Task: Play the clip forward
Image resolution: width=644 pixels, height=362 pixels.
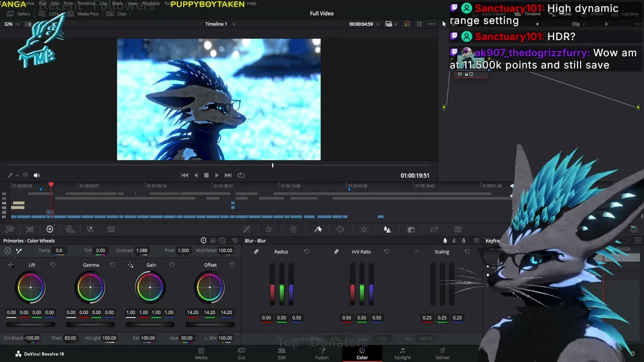Action: click(217, 175)
